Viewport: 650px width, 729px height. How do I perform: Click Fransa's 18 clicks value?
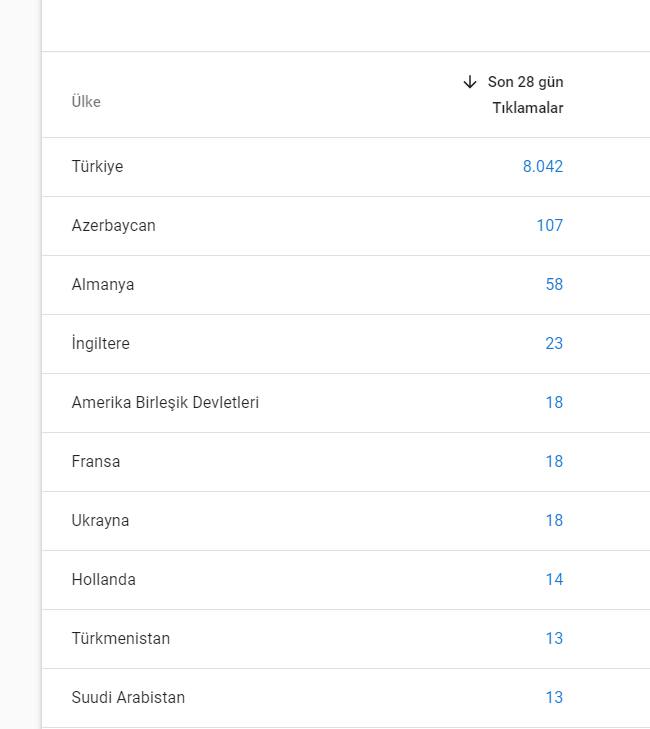click(554, 462)
